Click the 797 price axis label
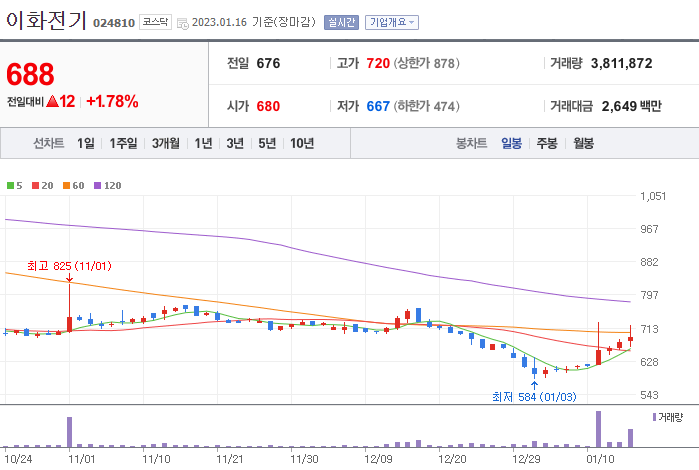699x470 pixels. click(x=649, y=295)
